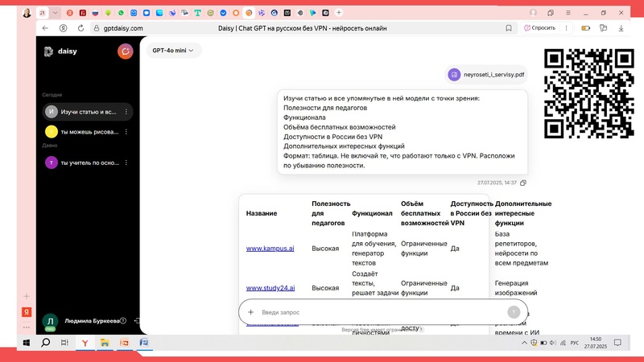Expand the tab list chevron
Viewport: 644px width, 362px height.
[55, 13]
